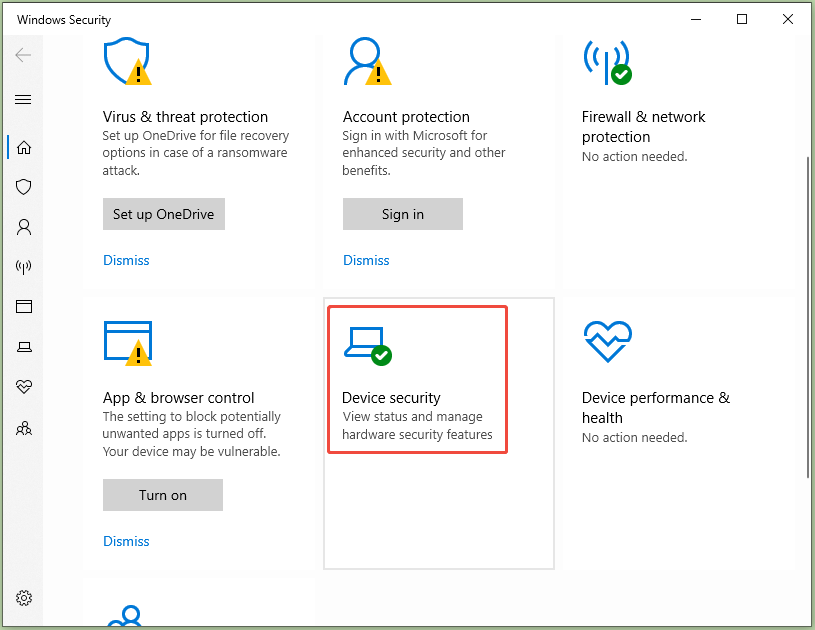This screenshot has height=630, width=815.
Task: Open the hamburger navigation menu
Action: (24, 100)
